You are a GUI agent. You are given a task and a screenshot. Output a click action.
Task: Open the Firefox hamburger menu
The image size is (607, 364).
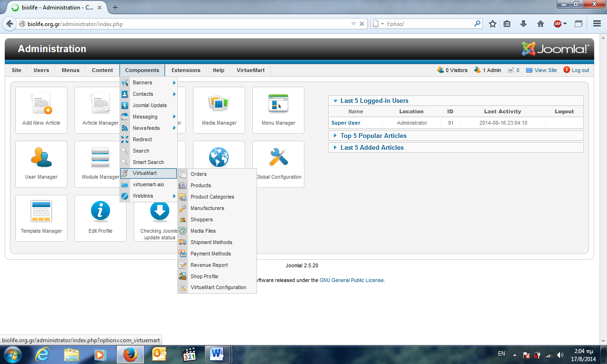pyautogui.click(x=597, y=24)
